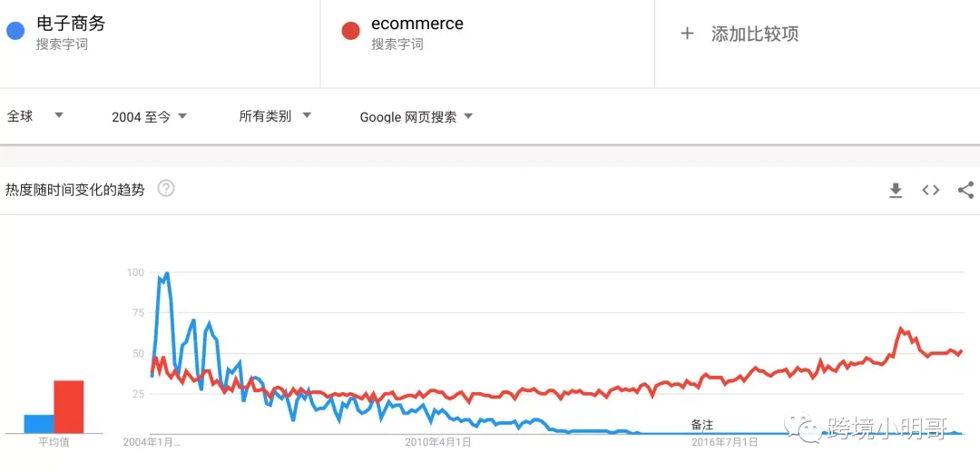The width and height of the screenshot is (980, 472).
Task: Open the Google 网页搜索 search type dropdown
Action: 416,117
